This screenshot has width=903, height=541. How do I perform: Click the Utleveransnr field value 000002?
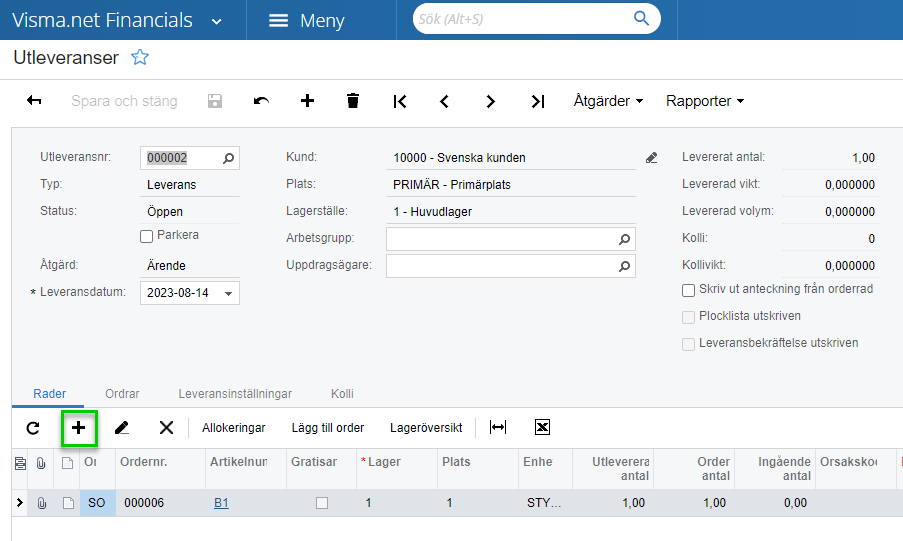coord(167,158)
